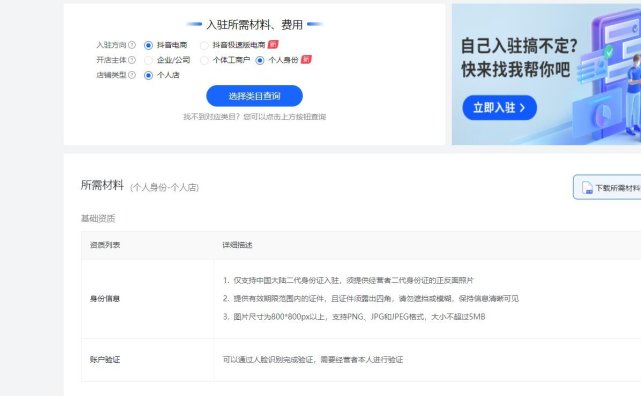Click the 入驻方向 field label
Viewport: 641px width, 396px height.
(x=111, y=45)
